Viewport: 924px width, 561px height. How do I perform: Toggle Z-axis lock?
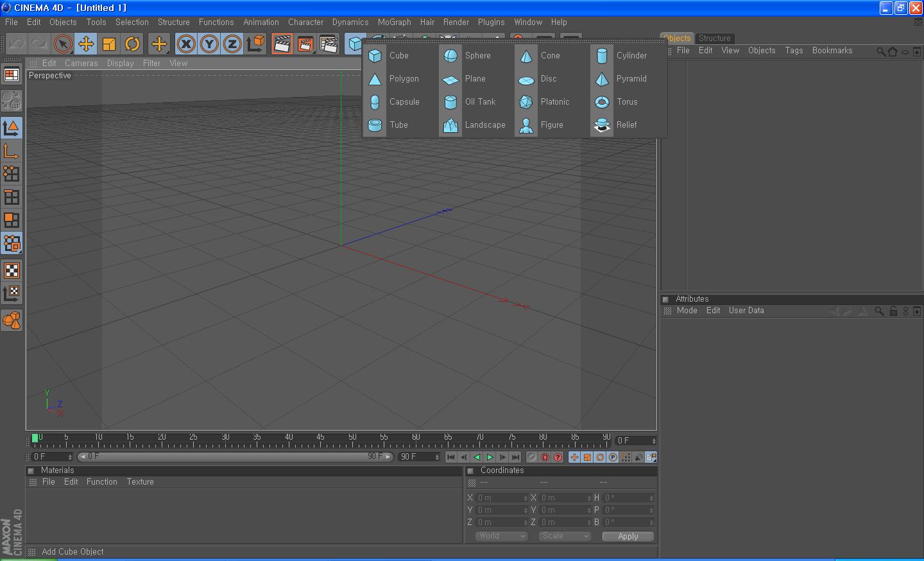click(x=232, y=44)
